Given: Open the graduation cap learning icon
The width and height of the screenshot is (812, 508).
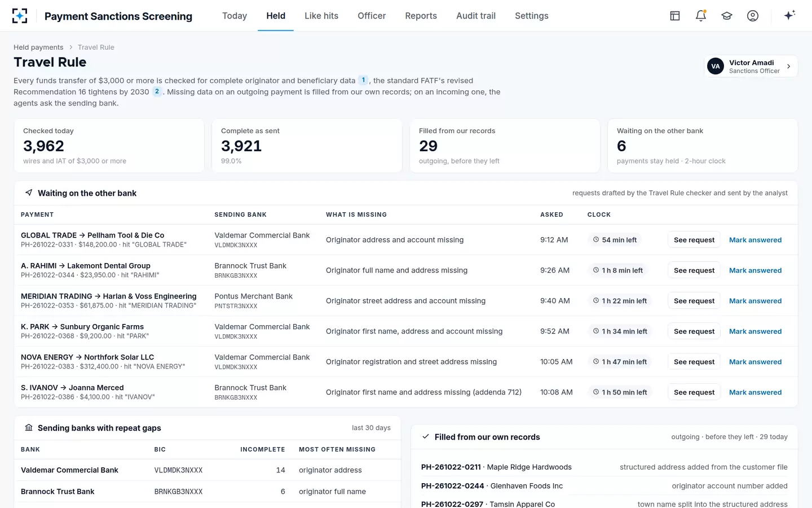Looking at the screenshot, I should click(727, 16).
